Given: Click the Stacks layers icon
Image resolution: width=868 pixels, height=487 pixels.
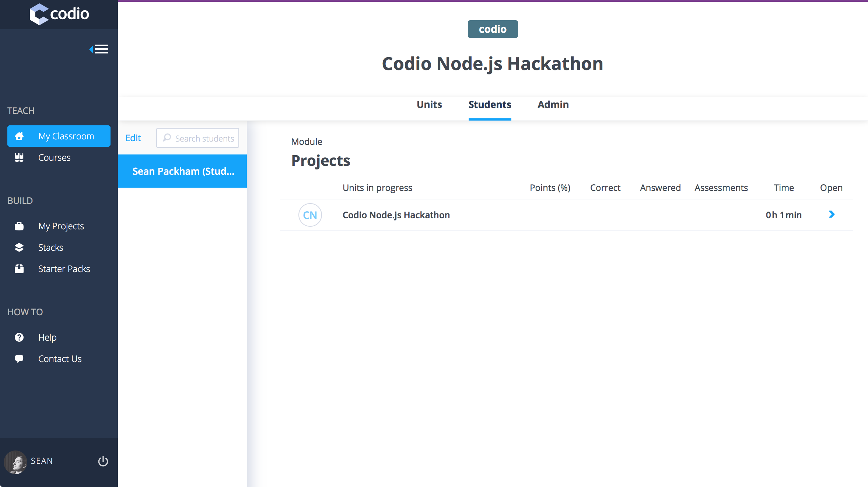Looking at the screenshot, I should pos(19,247).
